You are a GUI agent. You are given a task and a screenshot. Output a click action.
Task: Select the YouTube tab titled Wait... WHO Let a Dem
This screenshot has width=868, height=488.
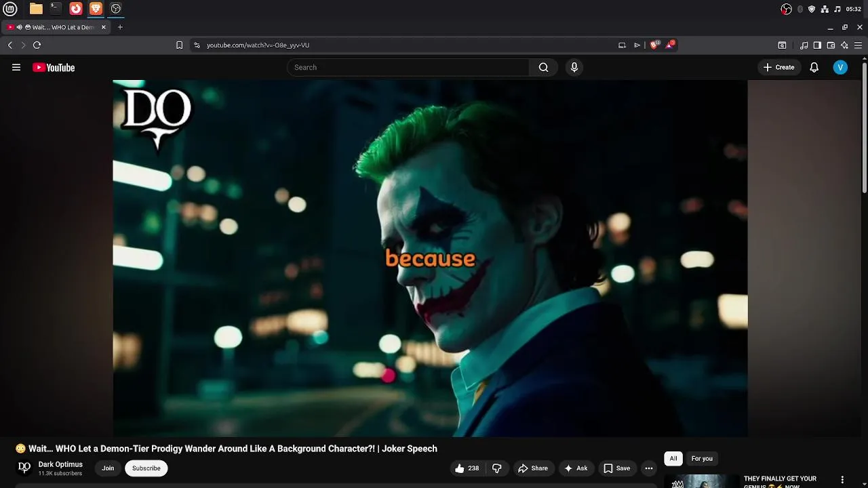click(56, 27)
